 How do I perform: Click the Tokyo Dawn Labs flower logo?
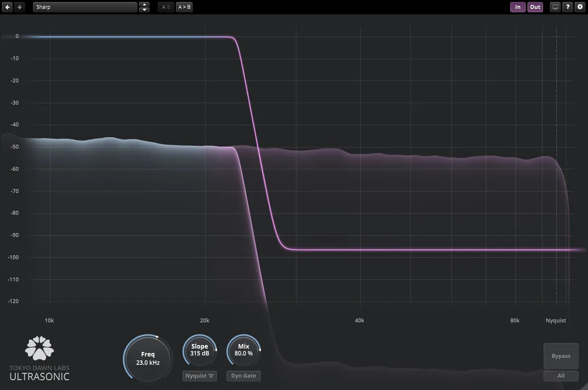39,348
